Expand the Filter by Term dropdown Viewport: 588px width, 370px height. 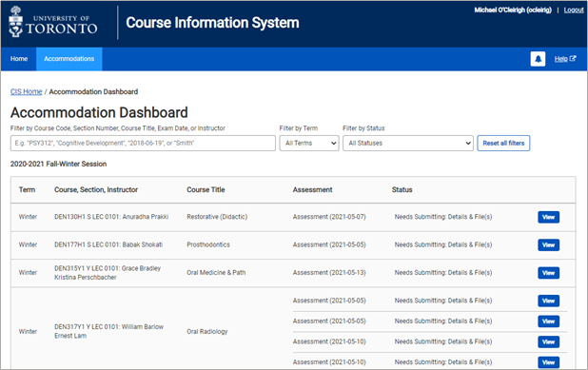point(309,144)
